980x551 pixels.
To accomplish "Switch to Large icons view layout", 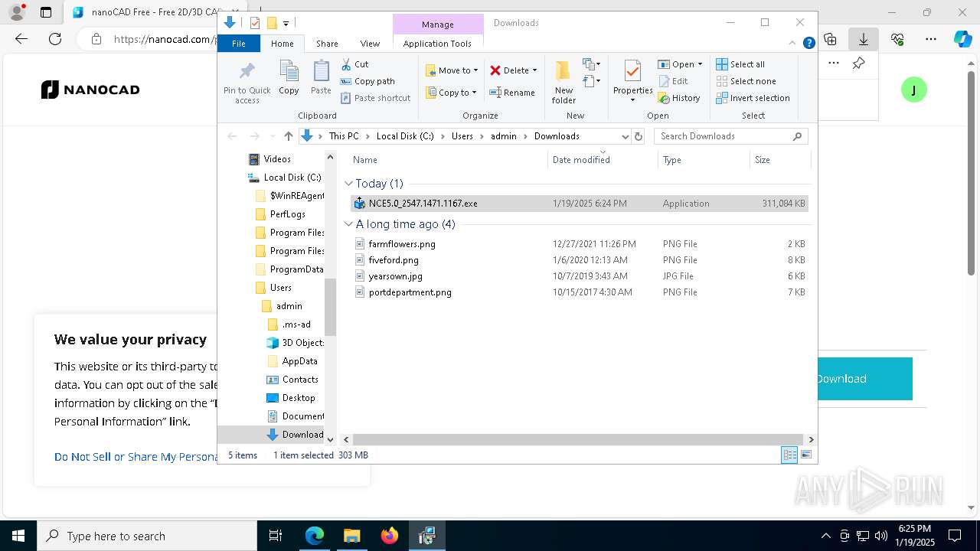I will [806, 455].
